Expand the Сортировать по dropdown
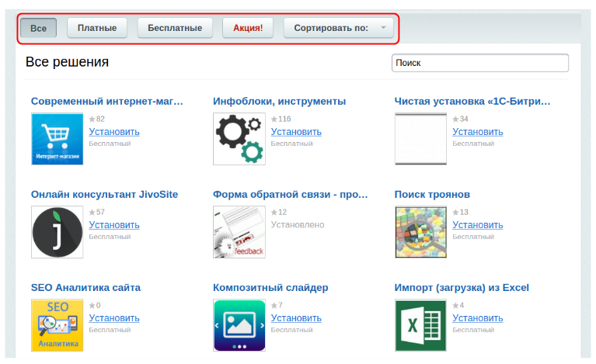 [x=338, y=28]
